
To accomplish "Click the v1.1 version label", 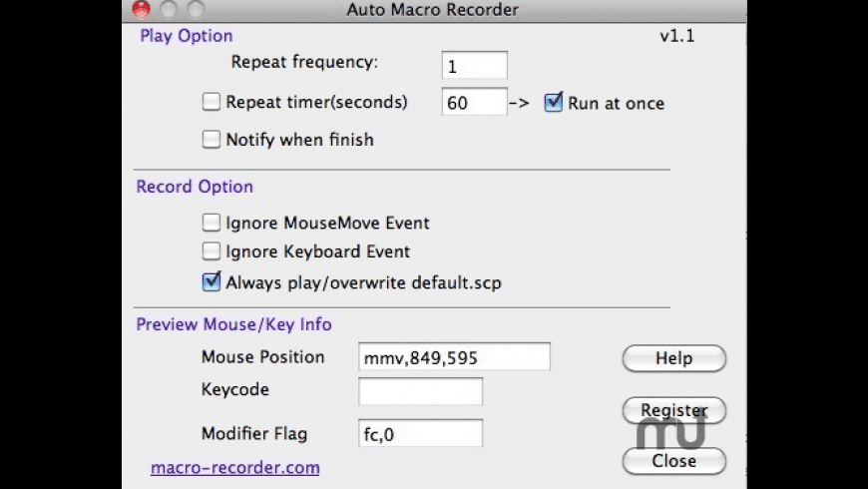I will 676,37.
